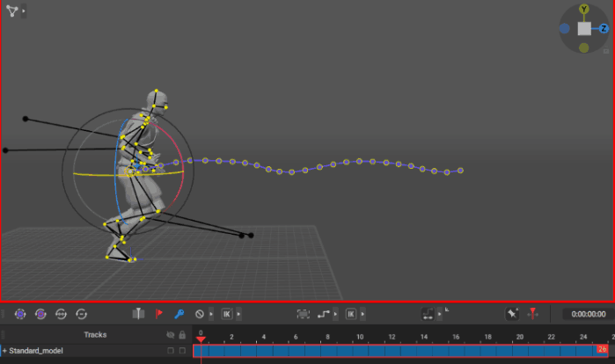Toggle the crossed-eye visibility icon in Tracks header

pyautogui.click(x=170, y=335)
